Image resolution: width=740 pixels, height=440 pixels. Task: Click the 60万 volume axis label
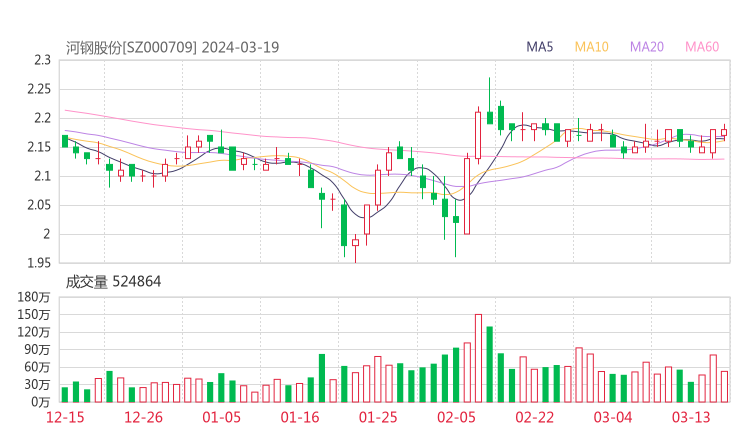(x=37, y=367)
